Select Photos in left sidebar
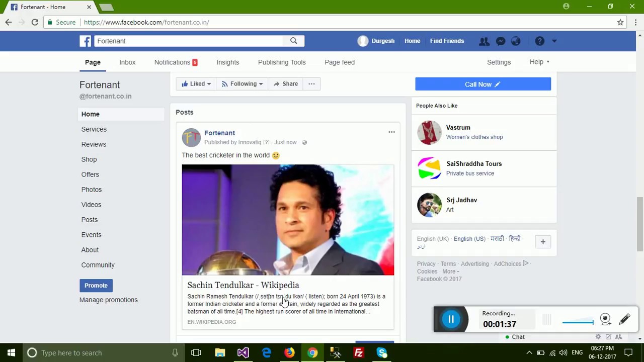Image resolution: width=644 pixels, height=362 pixels. [92, 190]
